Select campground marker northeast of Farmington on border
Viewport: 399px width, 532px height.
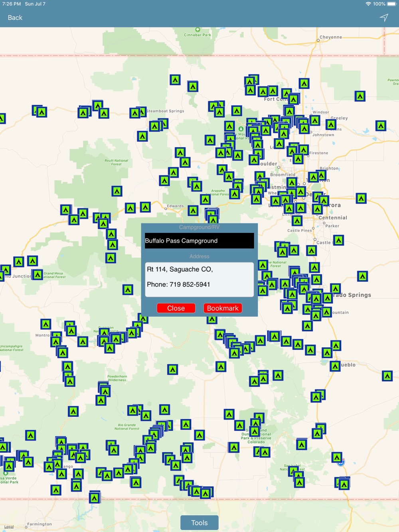coord(95,498)
